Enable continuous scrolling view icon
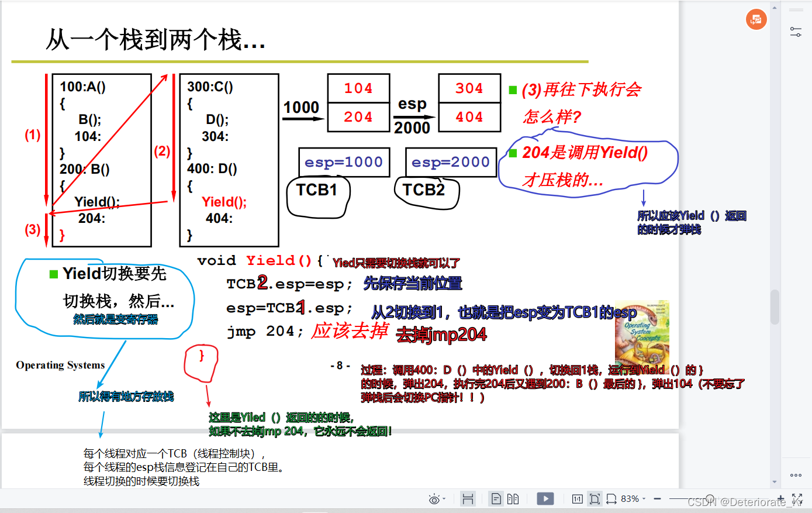Screen dimensions: 812x513 (468, 499)
